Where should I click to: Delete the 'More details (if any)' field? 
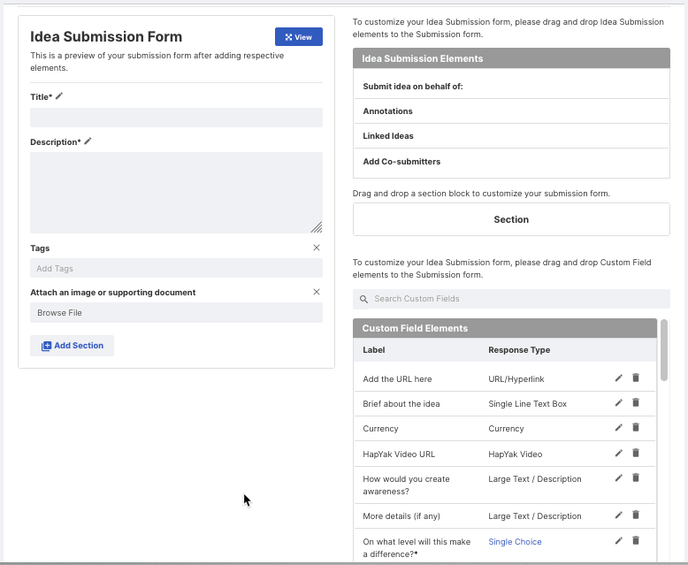click(x=635, y=515)
